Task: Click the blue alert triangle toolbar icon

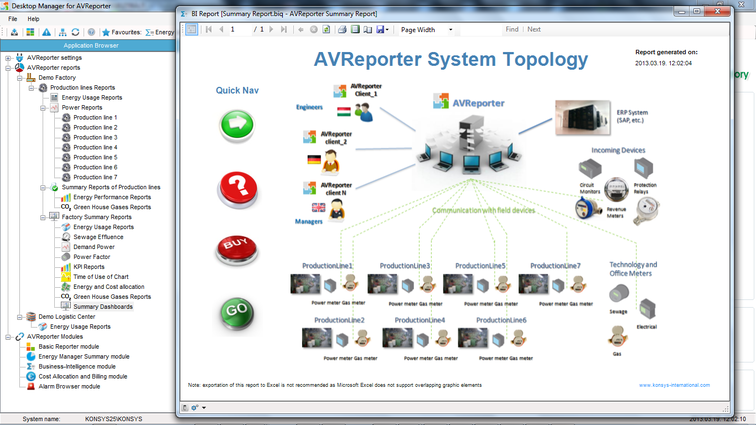Action: (x=46, y=32)
